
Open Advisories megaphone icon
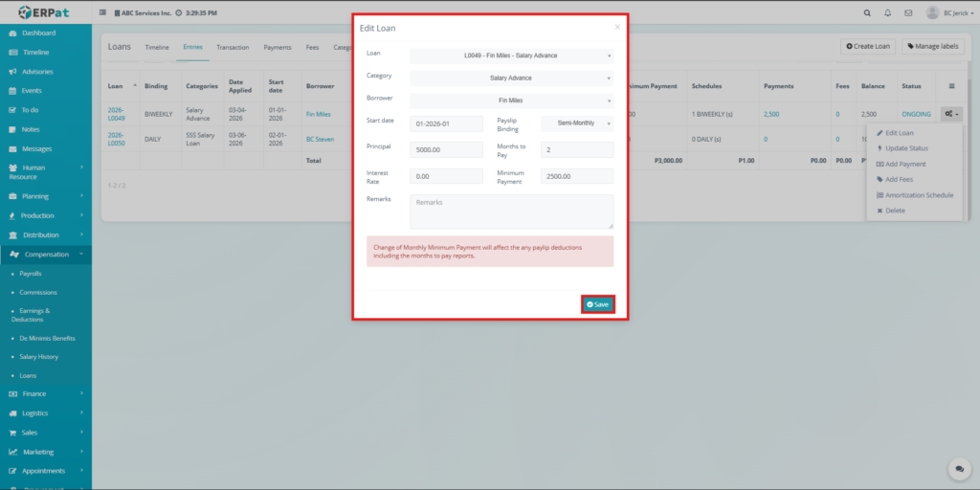pos(12,72)
